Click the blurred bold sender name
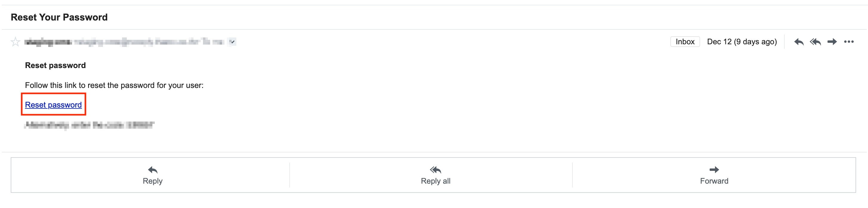 coord(48,42)
